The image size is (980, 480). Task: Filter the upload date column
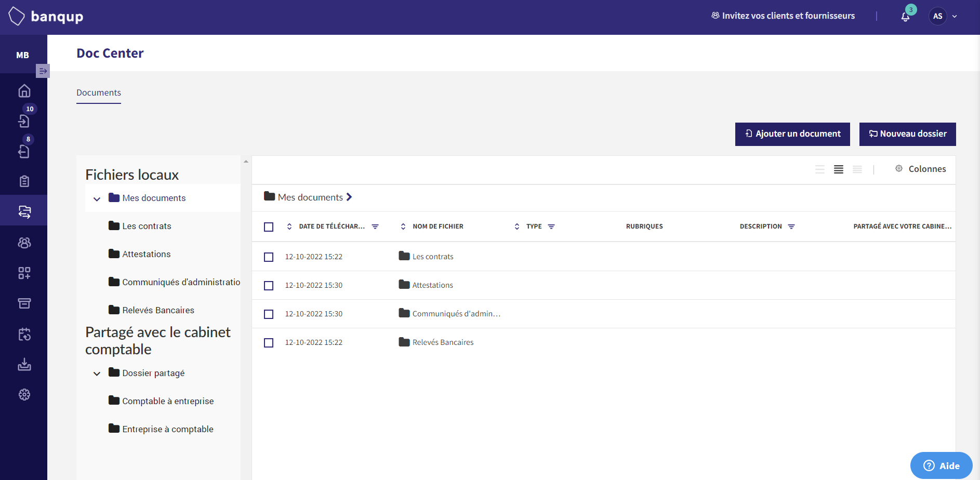pyautogui.click(x=375, y=226)
